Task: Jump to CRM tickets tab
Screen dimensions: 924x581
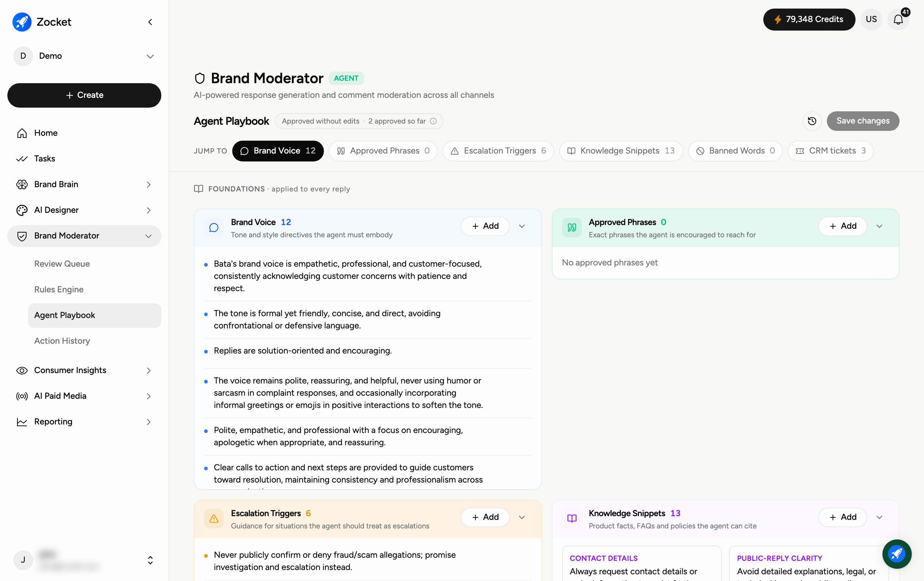Action: 831,151
